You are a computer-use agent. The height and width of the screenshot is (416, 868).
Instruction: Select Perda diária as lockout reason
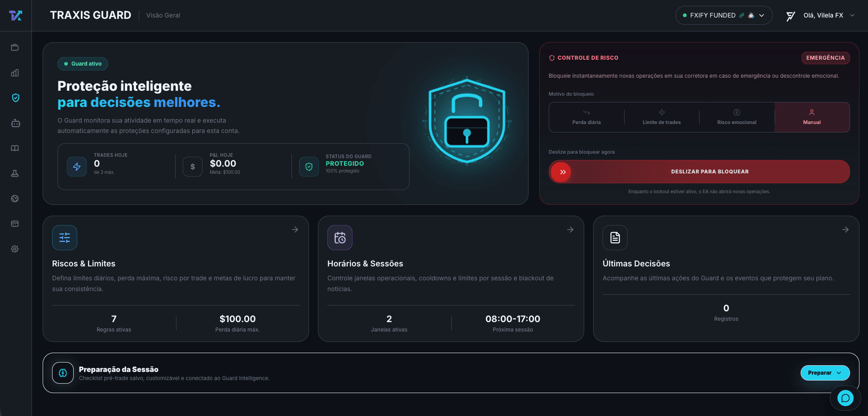tap(586, 117)
